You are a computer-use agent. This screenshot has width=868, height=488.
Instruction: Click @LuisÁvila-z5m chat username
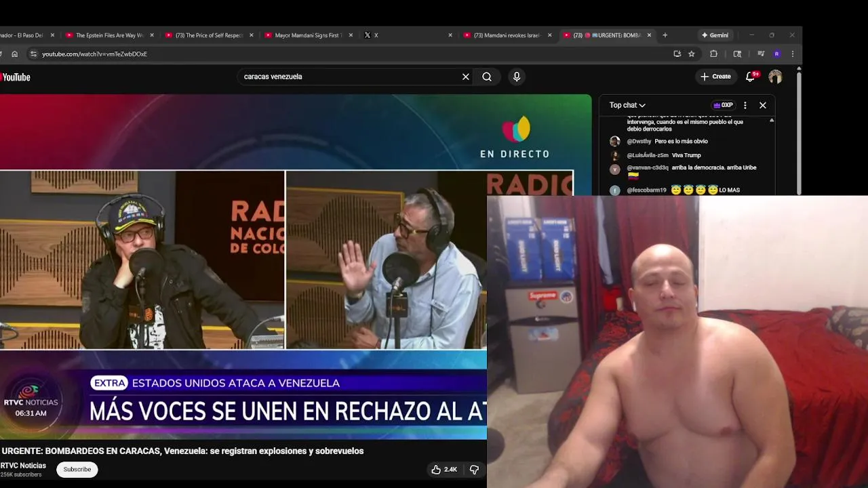648,155
